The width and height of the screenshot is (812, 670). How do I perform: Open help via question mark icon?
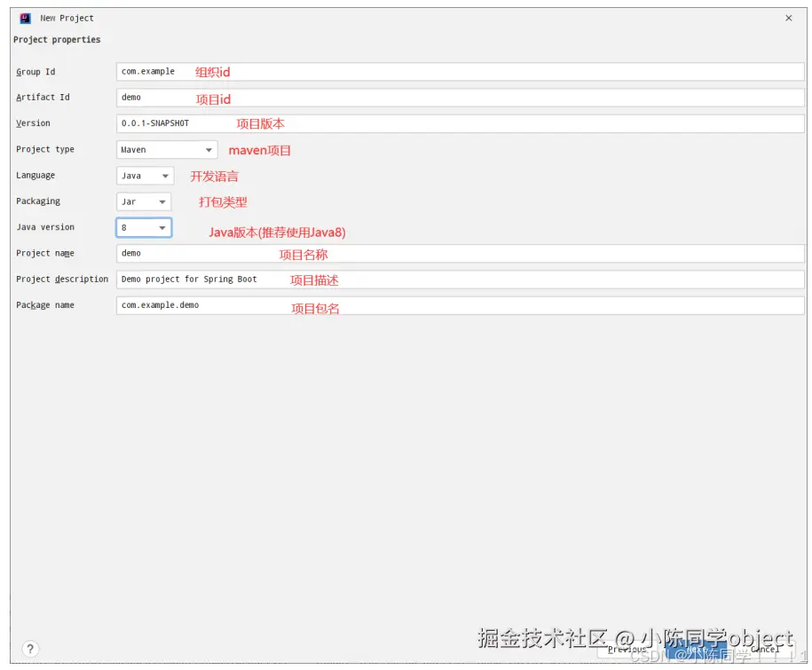[x=30, y=648]
